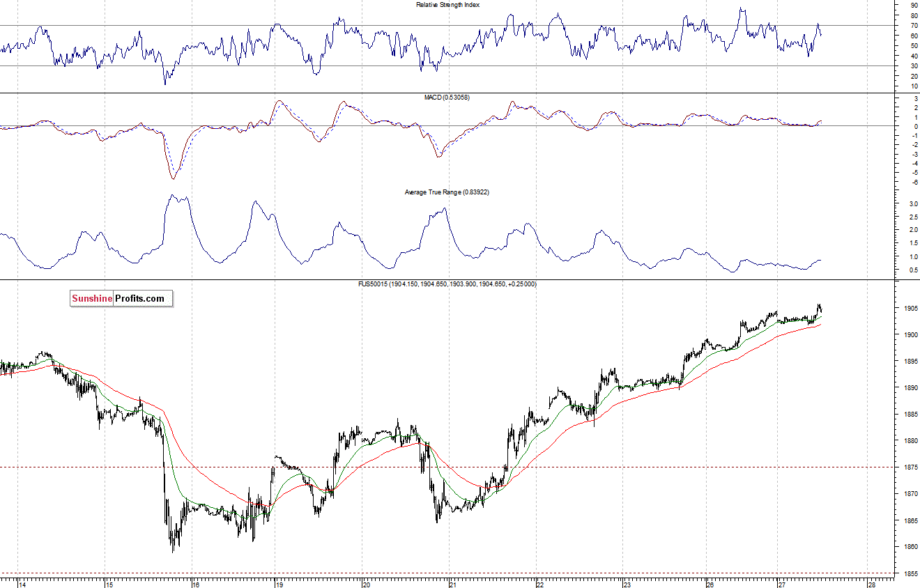The height and width of the screenshot is (588, 920).
Task: Click price scale value 1875
Action: coord(910,467)
